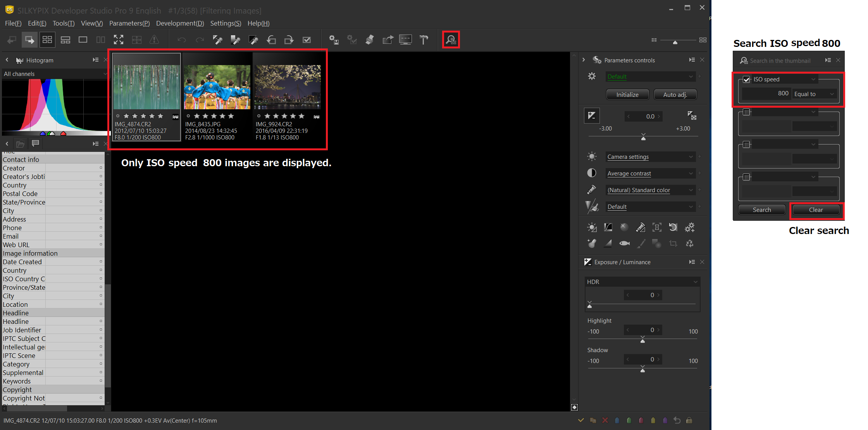Image resolution: width=868 pixels, height=430 pixels.
Task: Click the Clear search button
Action: point(814,210)
